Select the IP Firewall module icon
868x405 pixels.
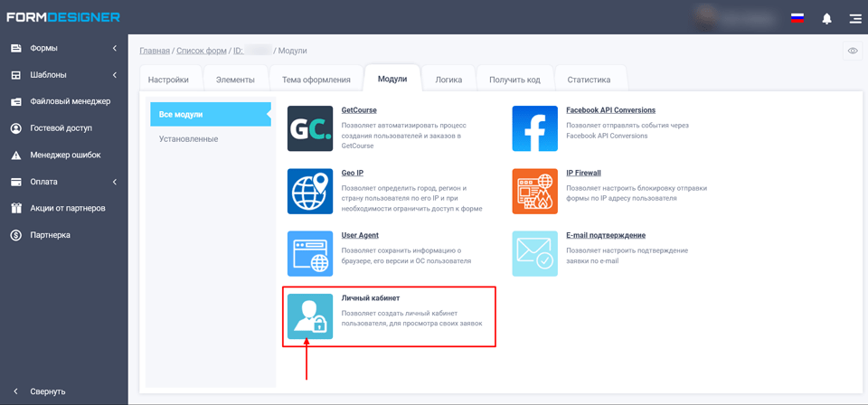pyautogui.click(x=534, y=191)
